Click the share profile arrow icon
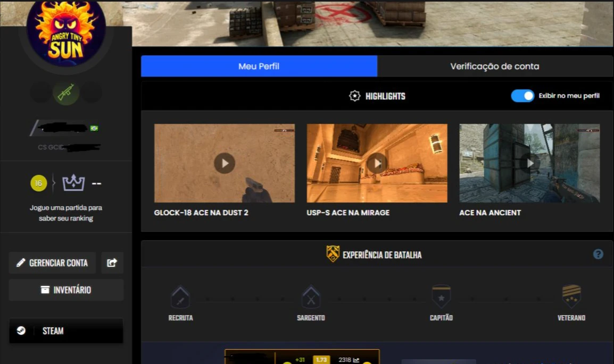This screenshot has width=614, height=364. tap(112, 263)
